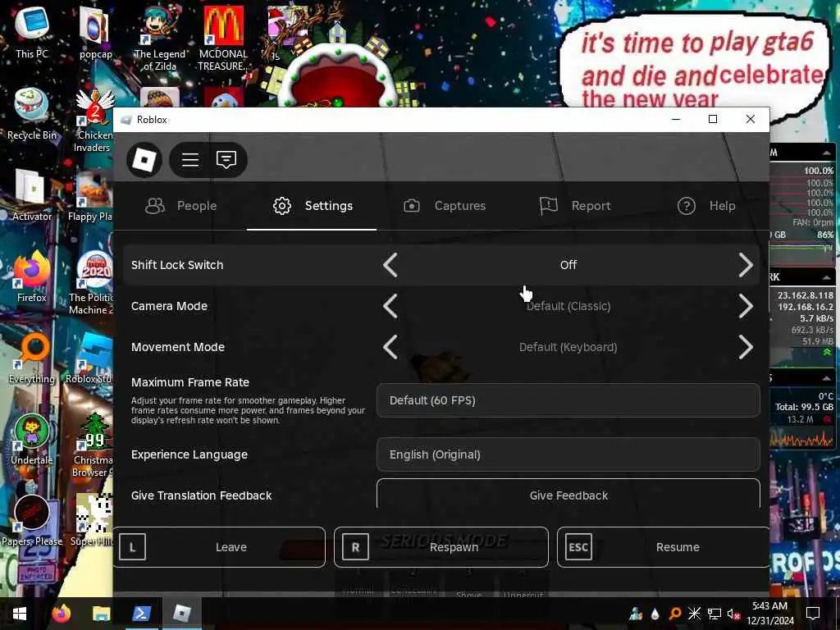This screenshot has width=840, height=630.
Task: Click the PowerShell taskbar icon
Action: click(x=141, y=614)
